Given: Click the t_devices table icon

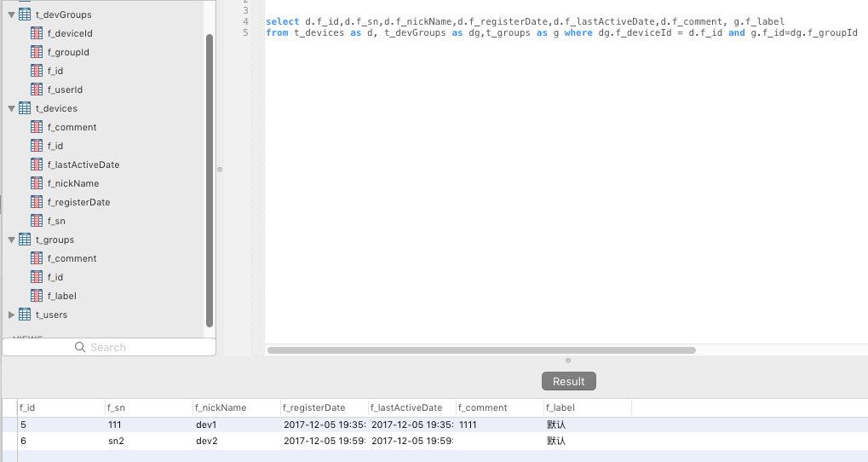Looking at the screenshot, I should pos(25,108).
